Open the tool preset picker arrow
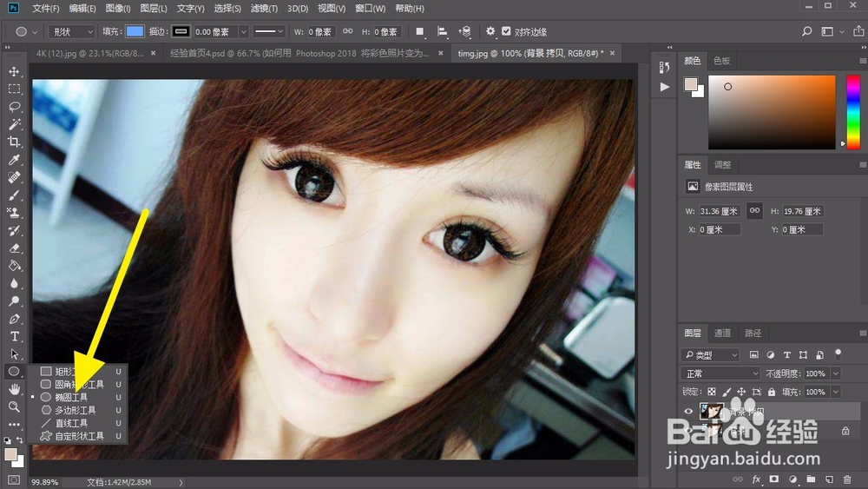Image resolution: width=868 pixels, height=489 pixels. tap(35, 32)
